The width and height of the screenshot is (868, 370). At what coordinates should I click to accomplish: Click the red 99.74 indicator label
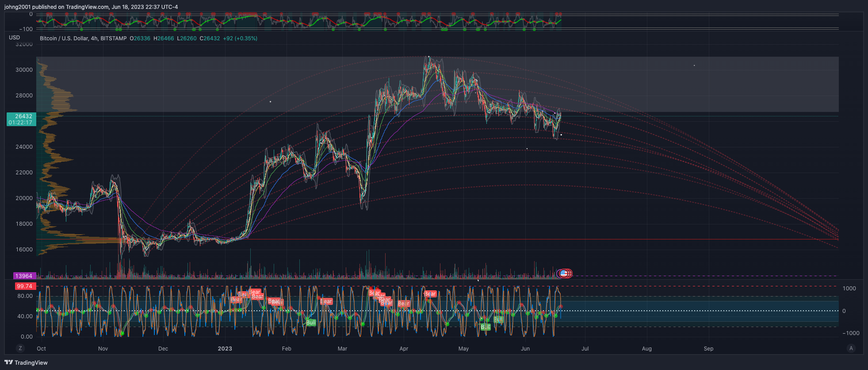click(25, 286)
